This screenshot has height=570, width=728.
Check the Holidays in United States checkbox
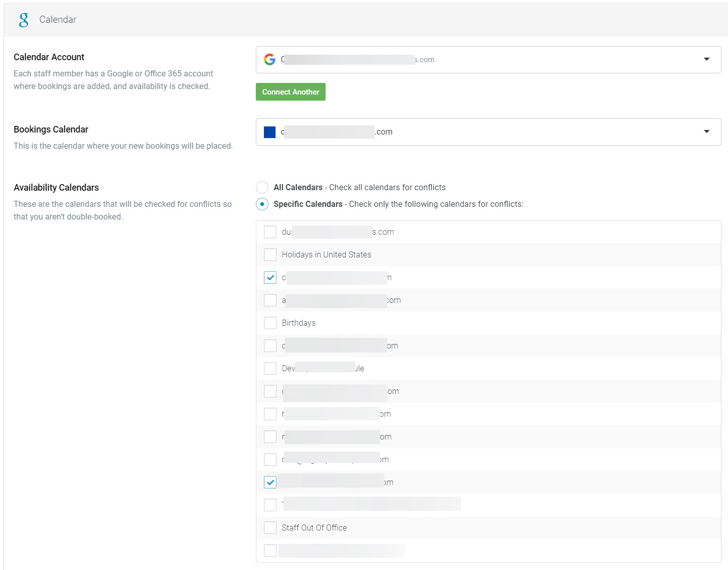tap(270, 255)
